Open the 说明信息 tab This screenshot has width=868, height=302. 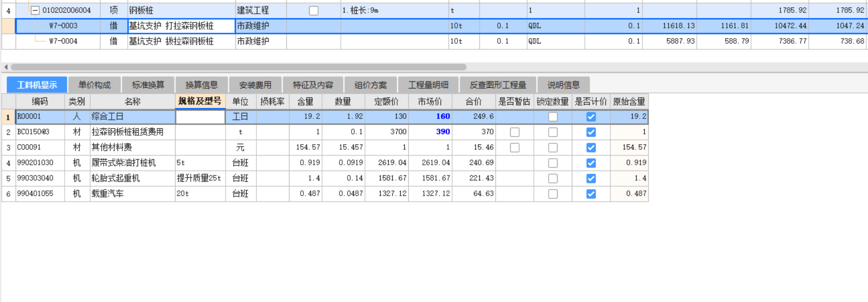pyautogui.click(x=563, y=85)
